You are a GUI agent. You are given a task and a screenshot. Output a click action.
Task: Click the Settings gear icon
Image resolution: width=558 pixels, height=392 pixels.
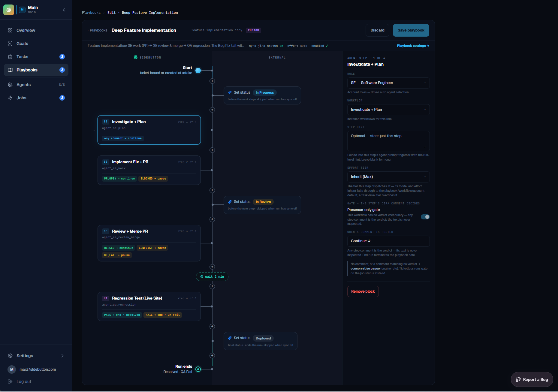pos(10,356)
